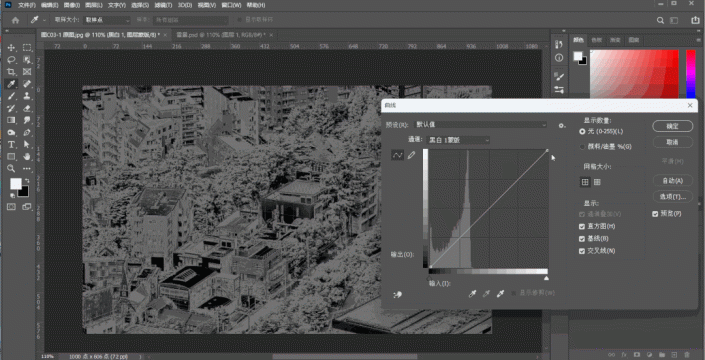This screenshot has width=705, height=360.
Task: Open the Image (I) menu
Action: [x=71, y=5]
